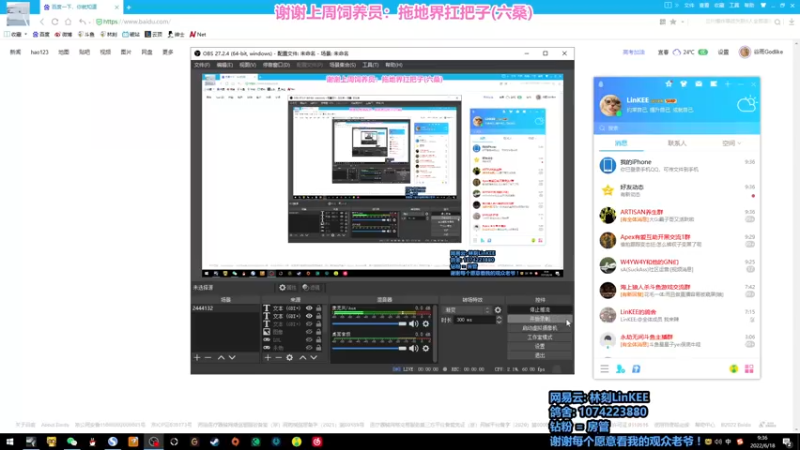Viewport: 800px width, 450px height.
Task: Open the second mixer channel gear settings
Action: (x=426, y=348)
